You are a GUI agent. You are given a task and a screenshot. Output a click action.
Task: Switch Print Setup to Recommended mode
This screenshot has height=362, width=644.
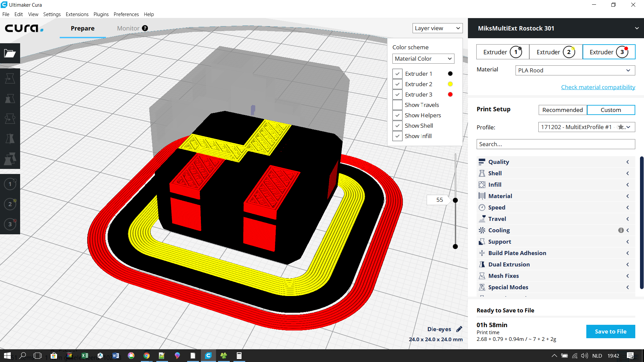[562, 110]
